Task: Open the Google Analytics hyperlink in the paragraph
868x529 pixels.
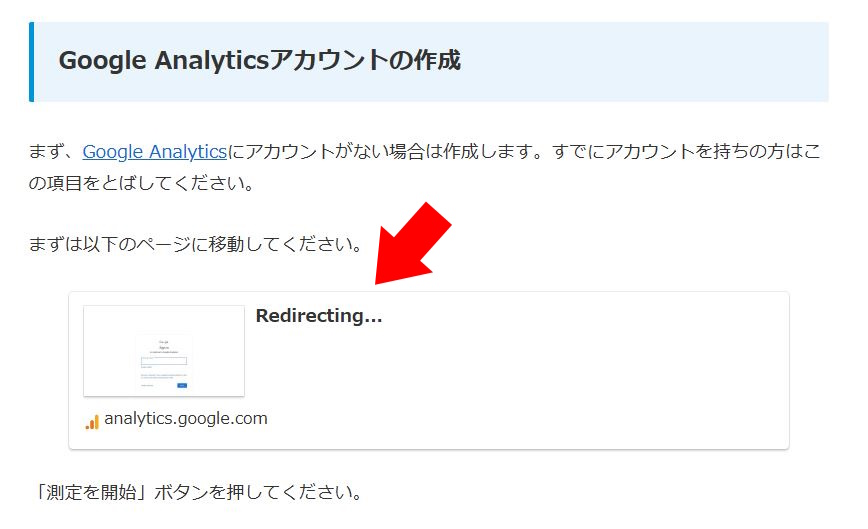Action: pyautogui.click(x=154, y=152)
